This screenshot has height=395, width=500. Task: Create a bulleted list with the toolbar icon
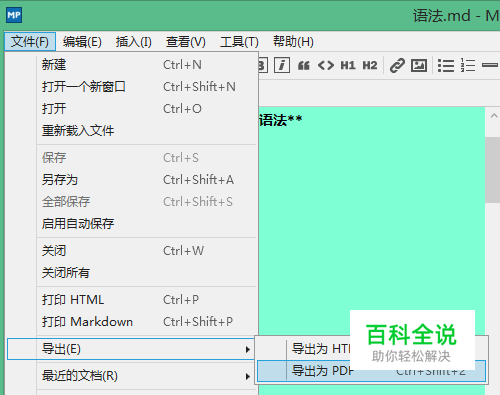[x=446, y=65]
